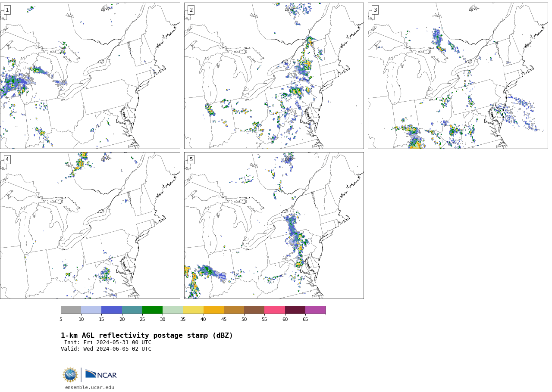Click the pale green 30-35 dBZ swatch
Screen dimensions: 552x392
pyautogui.click(x=172, y=310)
